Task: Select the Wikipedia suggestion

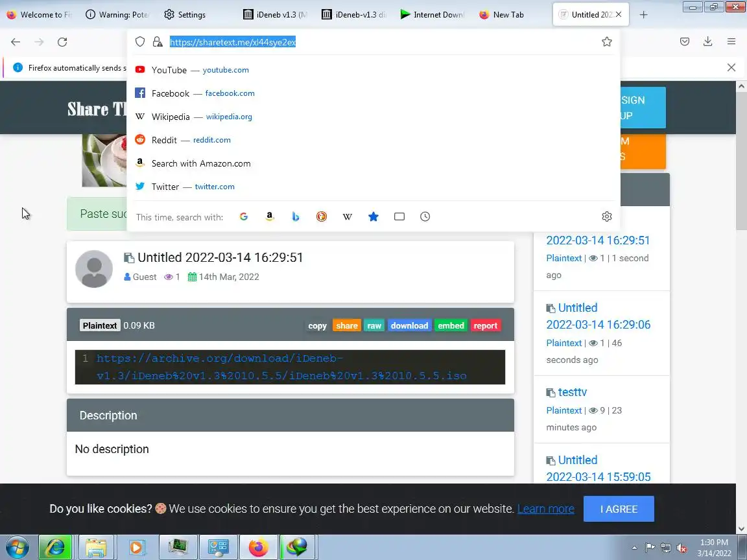Action: tap(373, 117)
